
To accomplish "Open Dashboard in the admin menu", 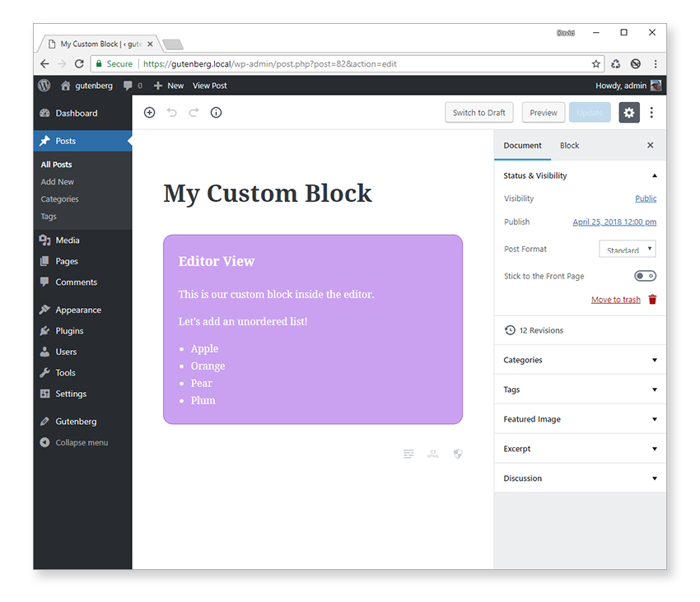I will coord(82,113).
